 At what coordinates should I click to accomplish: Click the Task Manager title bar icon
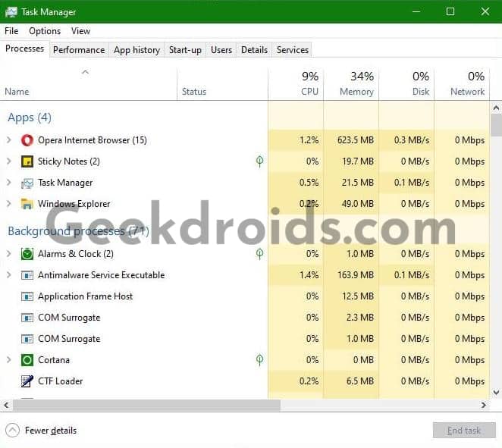(x=11, y=12)
